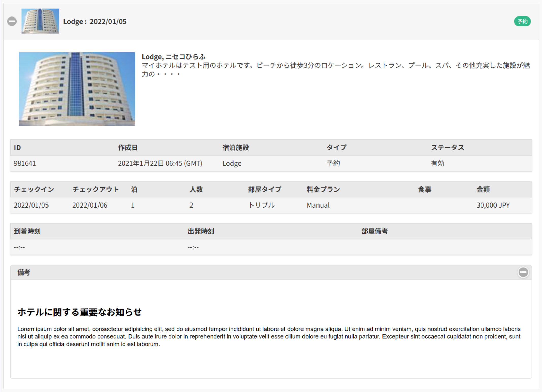Click the 宿泊施設 column header
The image size is (542, 392).
[x=236, y=148]
